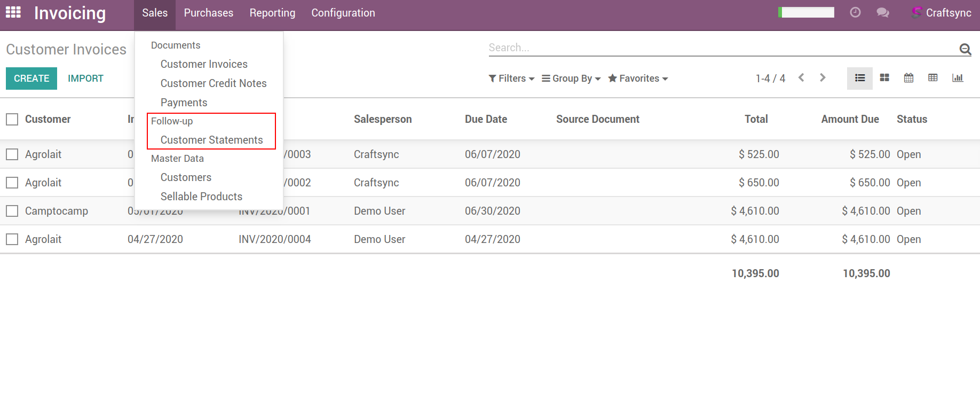The height and width of the screenshot is (400, 980).
Task: Toggle the select-all checkbox in header
Action: 12,119
